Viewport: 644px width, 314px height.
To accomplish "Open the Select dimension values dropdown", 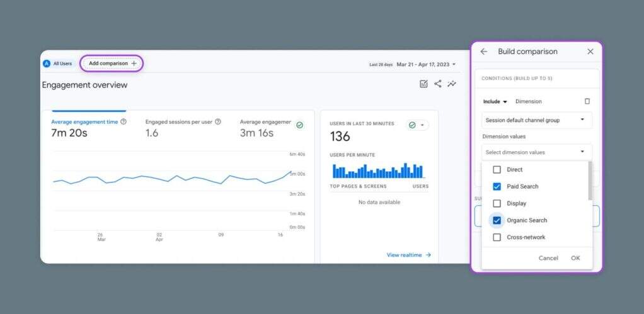I will pyautogui.click(x=537, y=152).
